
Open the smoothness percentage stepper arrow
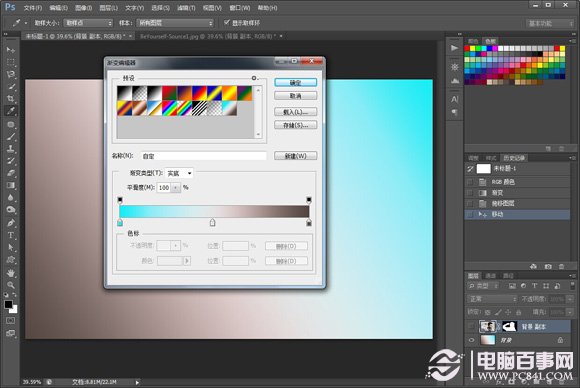coord(176,188)
